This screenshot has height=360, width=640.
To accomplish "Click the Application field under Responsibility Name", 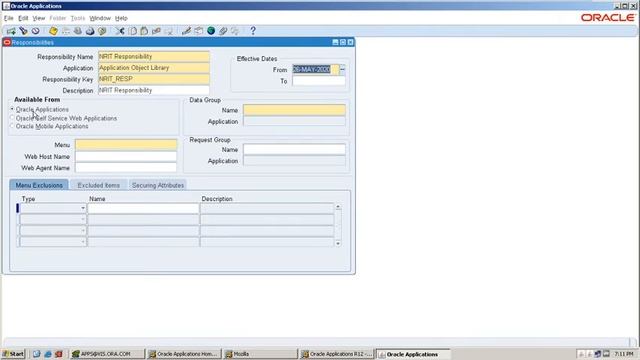I will pyautogui.click(x=154, y=68).
